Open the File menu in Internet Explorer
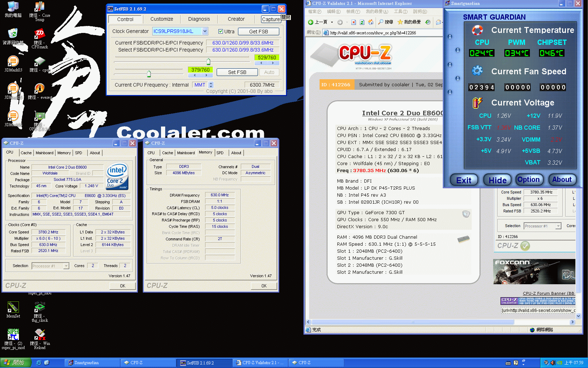 (314, 12)
